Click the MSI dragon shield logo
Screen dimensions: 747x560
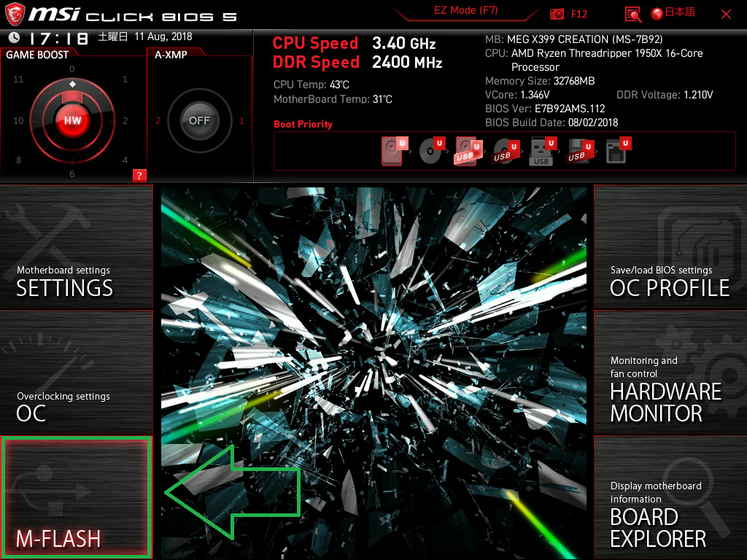click(15, 15)
